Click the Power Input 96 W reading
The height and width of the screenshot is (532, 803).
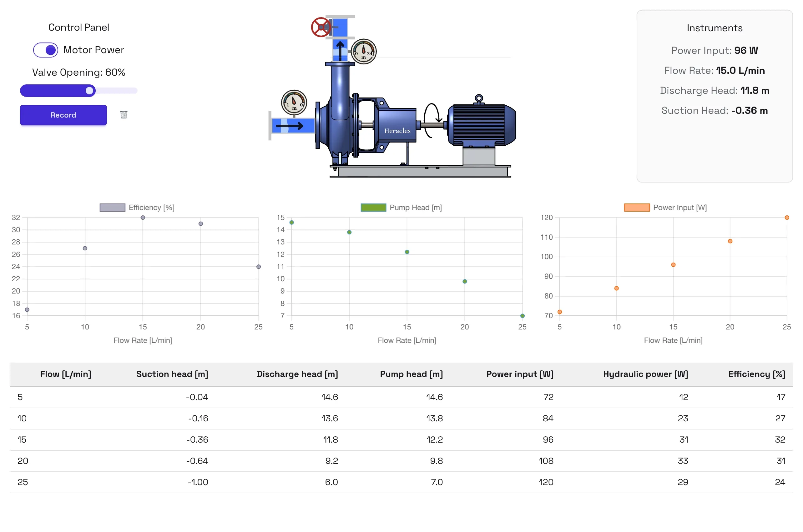(715, 51)
